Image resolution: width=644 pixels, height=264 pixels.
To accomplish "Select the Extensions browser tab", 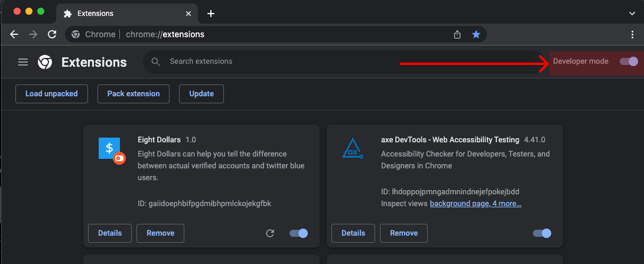I will pos(127,14).
